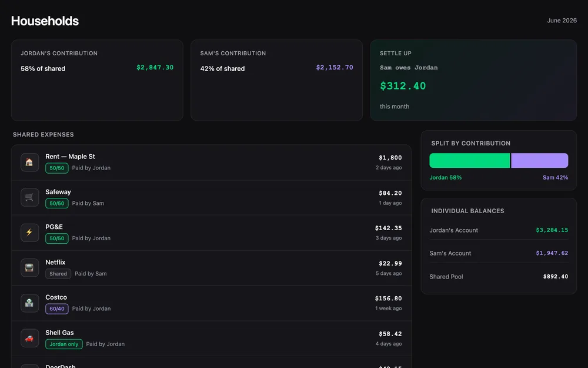Screen dimensions: 588x368
Task: Click the shopping cart icon for Safeway
Action: pos(29,197)
